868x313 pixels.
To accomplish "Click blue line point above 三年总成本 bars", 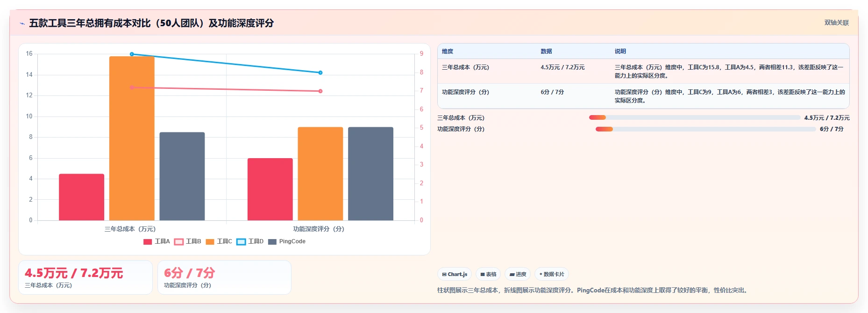I will (x=132, y=54).
